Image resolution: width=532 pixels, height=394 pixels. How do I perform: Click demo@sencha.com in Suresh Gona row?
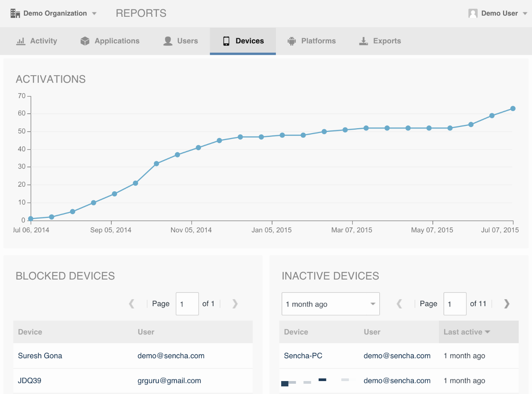(x=171, y=356)
